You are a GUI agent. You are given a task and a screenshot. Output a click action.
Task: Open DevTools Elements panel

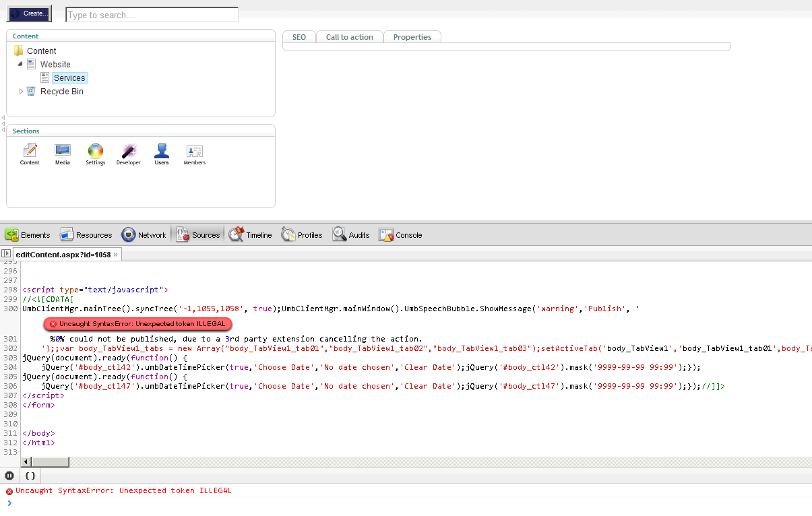coord(28,235)
